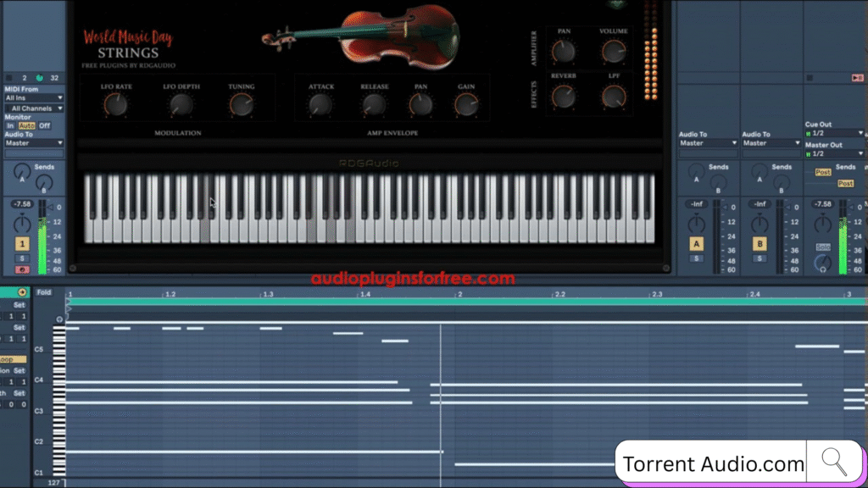Click the LFO RATE knob

coord(115,104)
